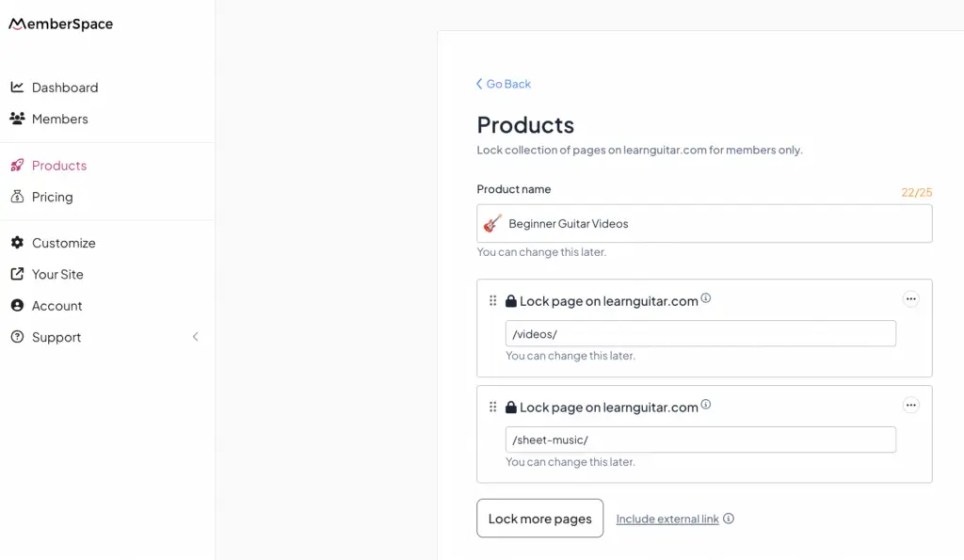This screenshot has height=560, width=964.
Task: Click the info icon next to Include external link
Action: pos(729,519)
